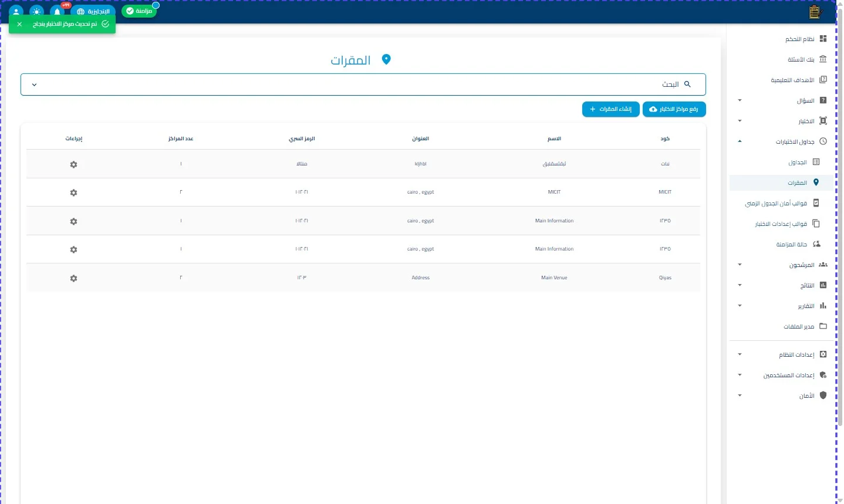This screenshot has width=844, height=504.
Task: Click the MICIT code cell
Action: [665, 192]
